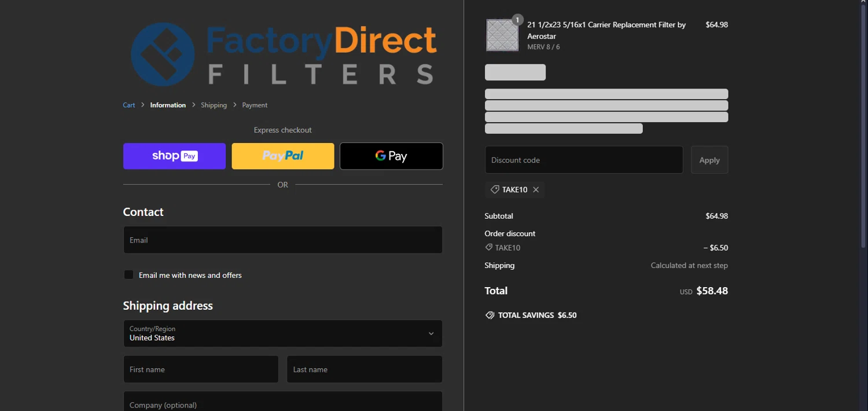868x411 pixels.
Task: Check out with PayPal button
Action: pos(283,156)
